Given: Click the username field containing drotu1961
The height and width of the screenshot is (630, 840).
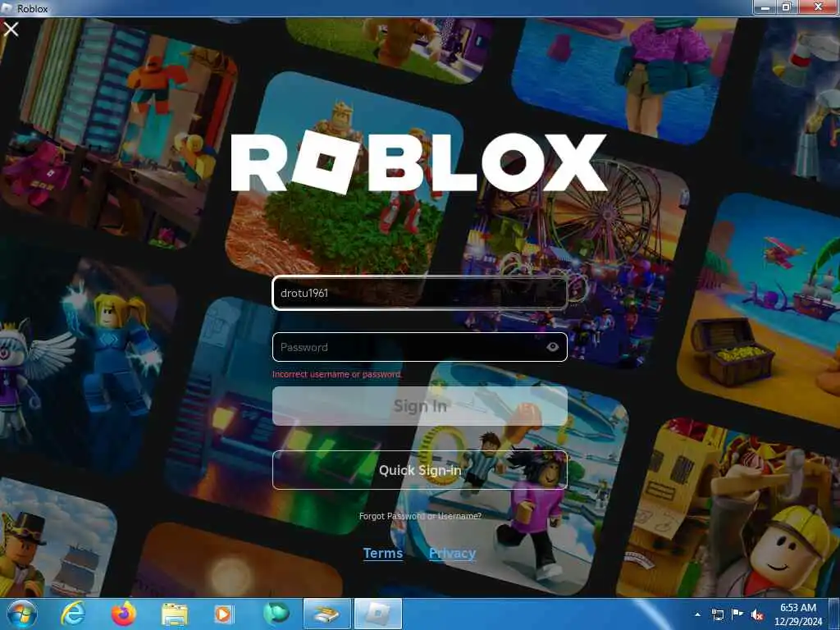Looking at the screenshot, I should [x=419, y=293].
